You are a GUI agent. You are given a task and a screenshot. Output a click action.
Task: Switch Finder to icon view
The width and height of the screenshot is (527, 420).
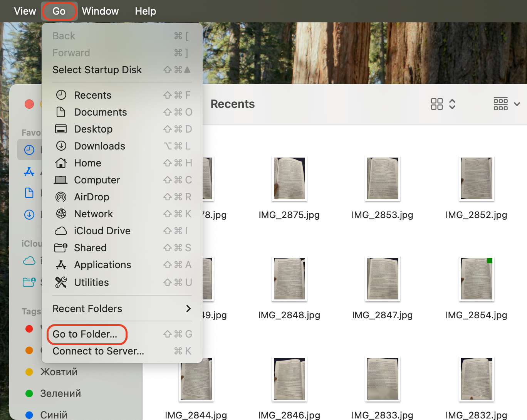[x=437, y=104]
